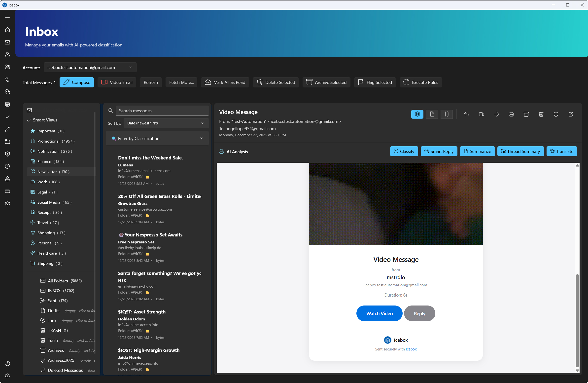Click the Summarize button

477,152
